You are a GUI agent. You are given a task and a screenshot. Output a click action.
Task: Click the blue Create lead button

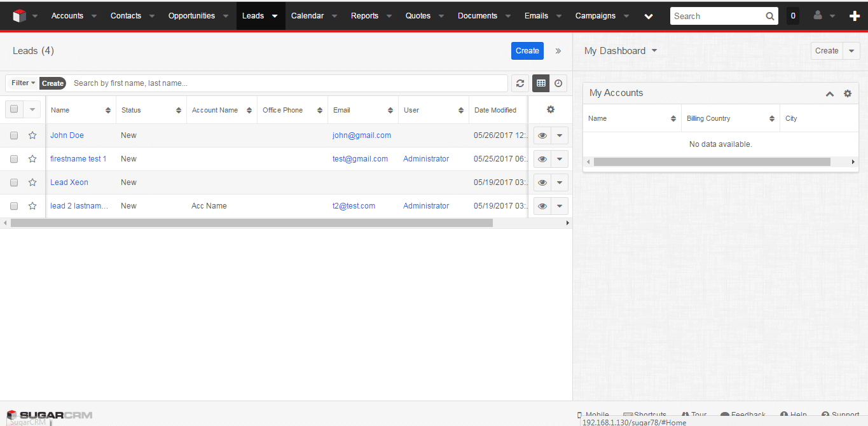pyautogui.click(x=527, y=51)
